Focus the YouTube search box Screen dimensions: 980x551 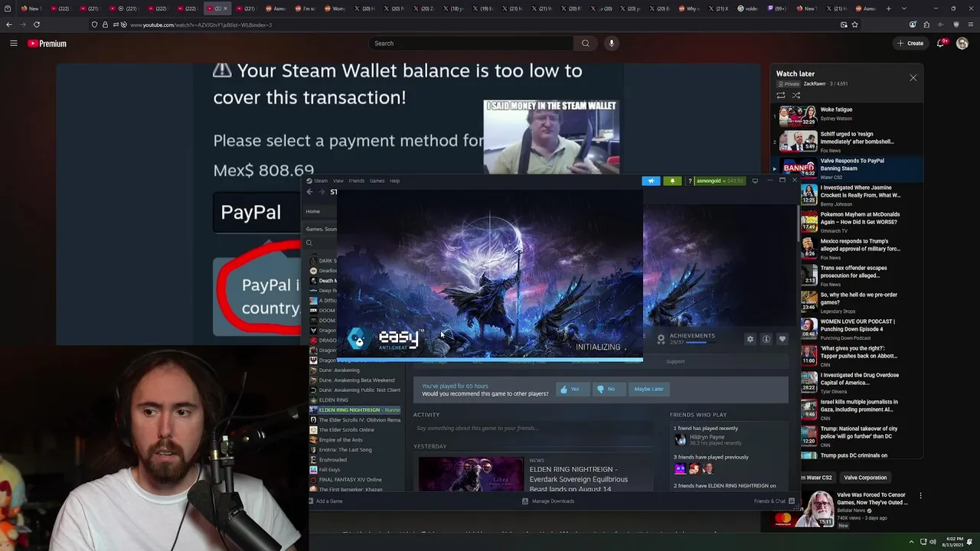point(471,44)
